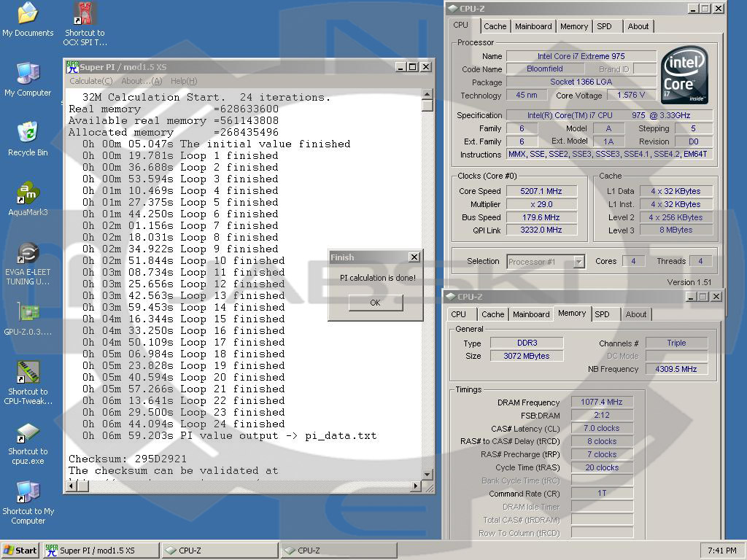Viewport: 747px width, 560px height.
Task: Select CPU tab in bottom CPU-Z window
Action: point(458,314)
